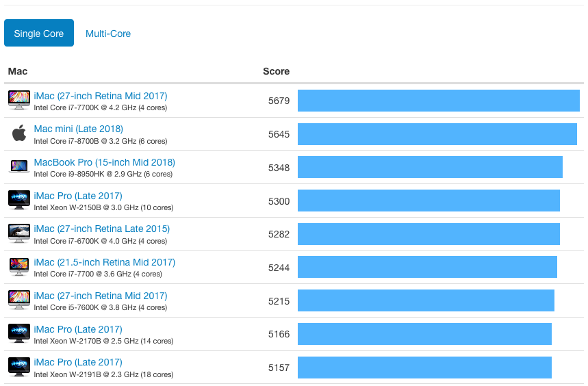This screenshot has height=386, width=588.
Task: Click the score value 5157
Action: (279, 368)
